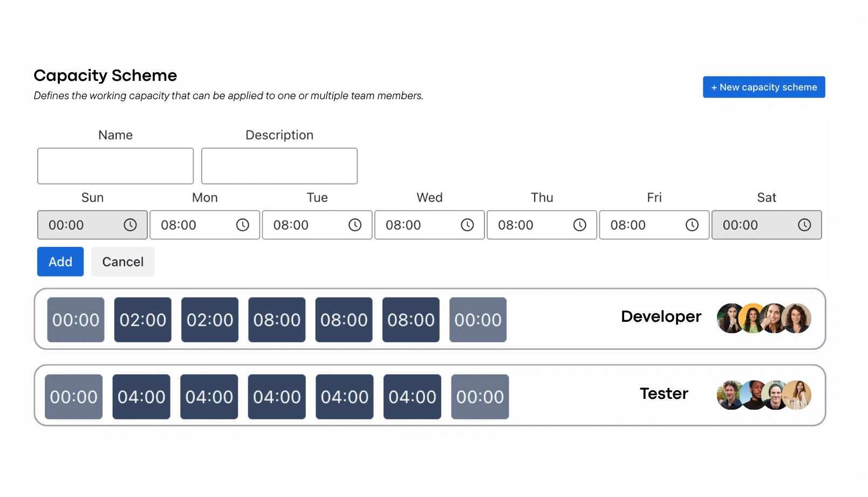Click the last avatar in Tester row
Image resolution: width=868 pixels, height=497 pixels.
[797, 395]
